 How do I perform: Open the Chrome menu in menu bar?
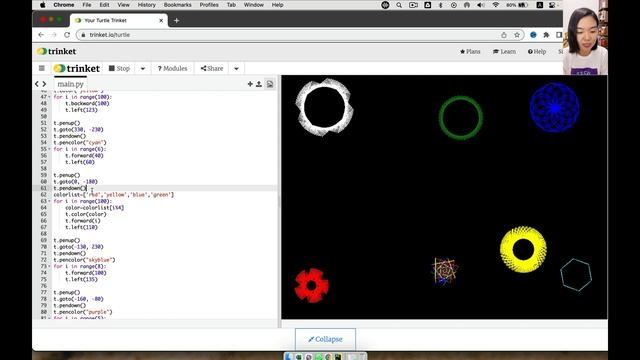point(64,5)
